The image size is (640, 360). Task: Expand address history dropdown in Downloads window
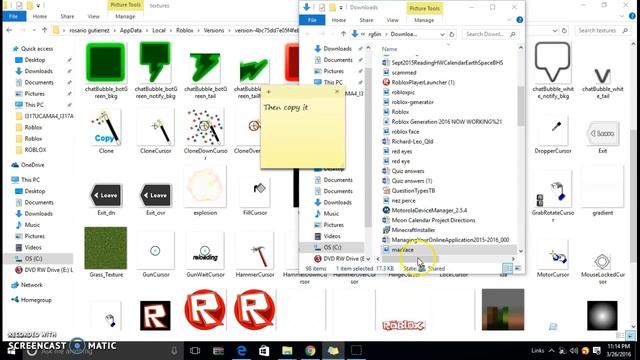pos(442,34)
